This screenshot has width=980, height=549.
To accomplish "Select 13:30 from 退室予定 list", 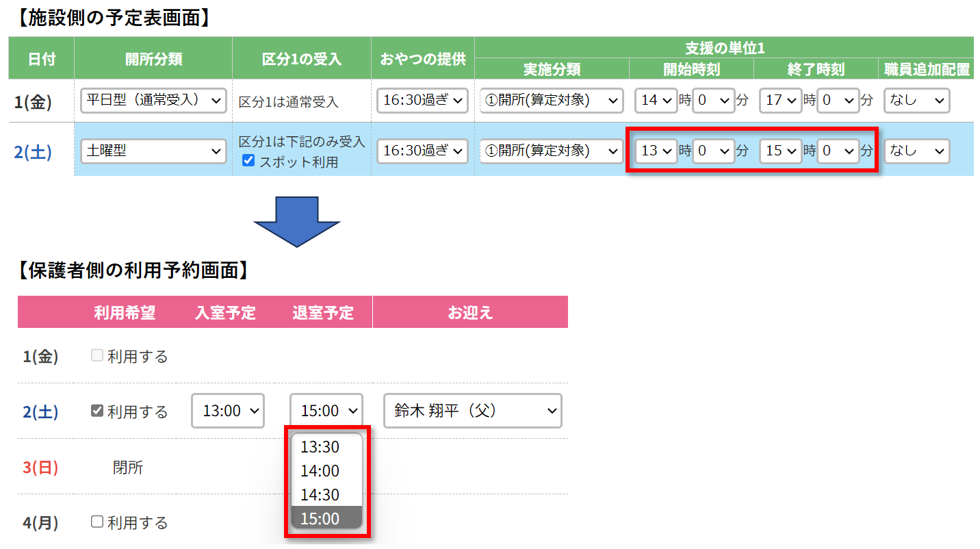I will coord(320,447).
